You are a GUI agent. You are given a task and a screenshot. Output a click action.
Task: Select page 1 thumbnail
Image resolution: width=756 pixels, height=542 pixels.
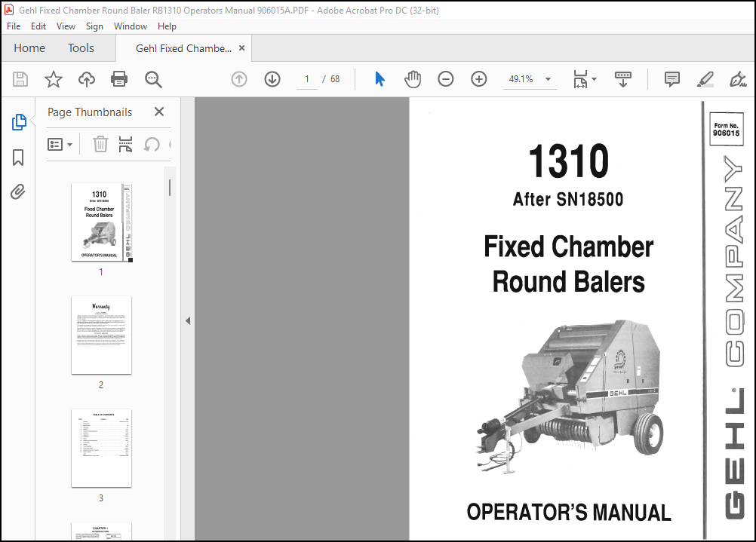click(102, 222)
